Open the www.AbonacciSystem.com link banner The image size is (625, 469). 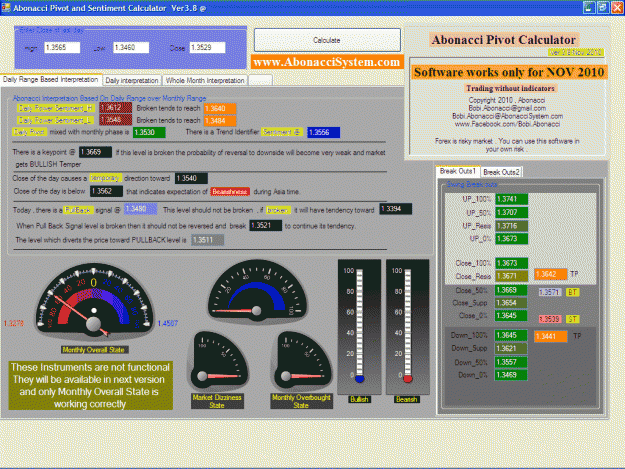click(x=327, y=62)
